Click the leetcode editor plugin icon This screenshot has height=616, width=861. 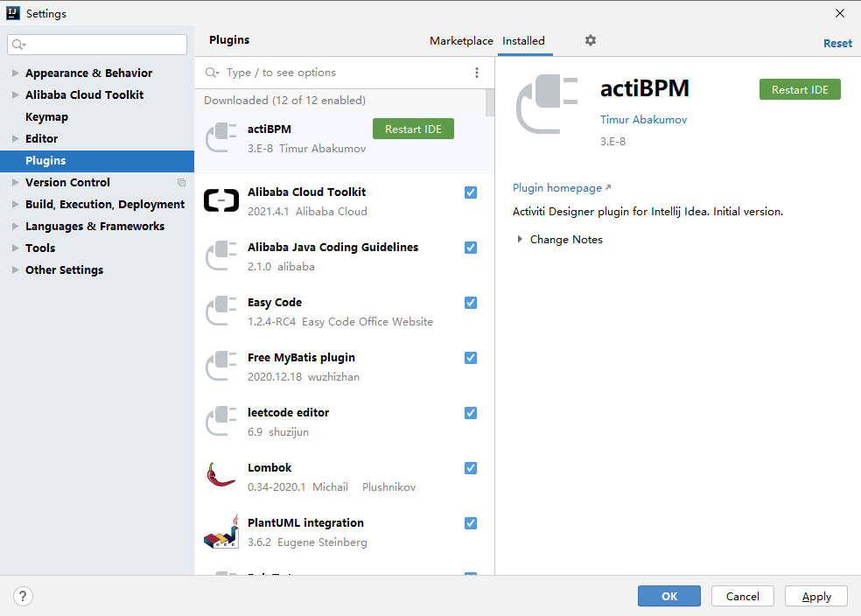[x=221, y=421]
